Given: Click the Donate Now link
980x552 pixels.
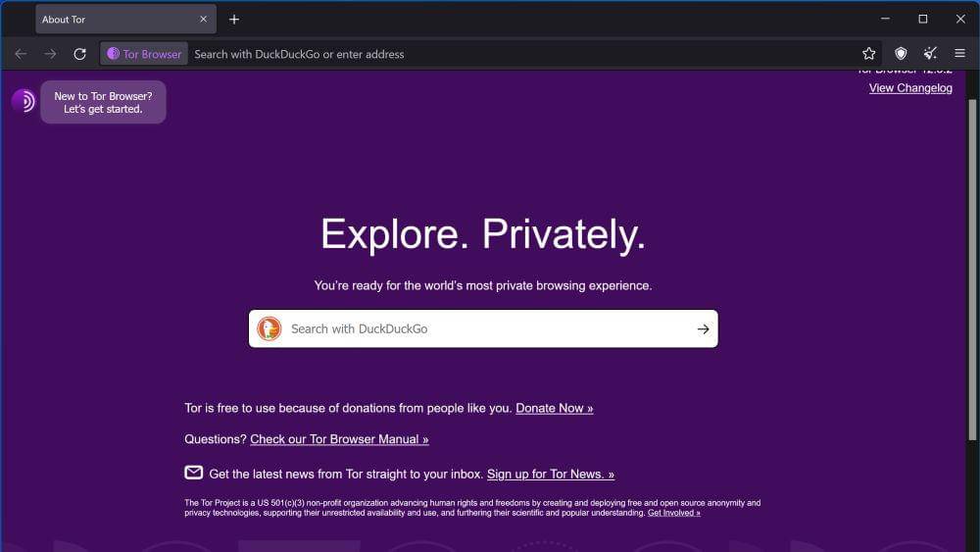Looking at the screenshot, I should click(x=554, y=408).
